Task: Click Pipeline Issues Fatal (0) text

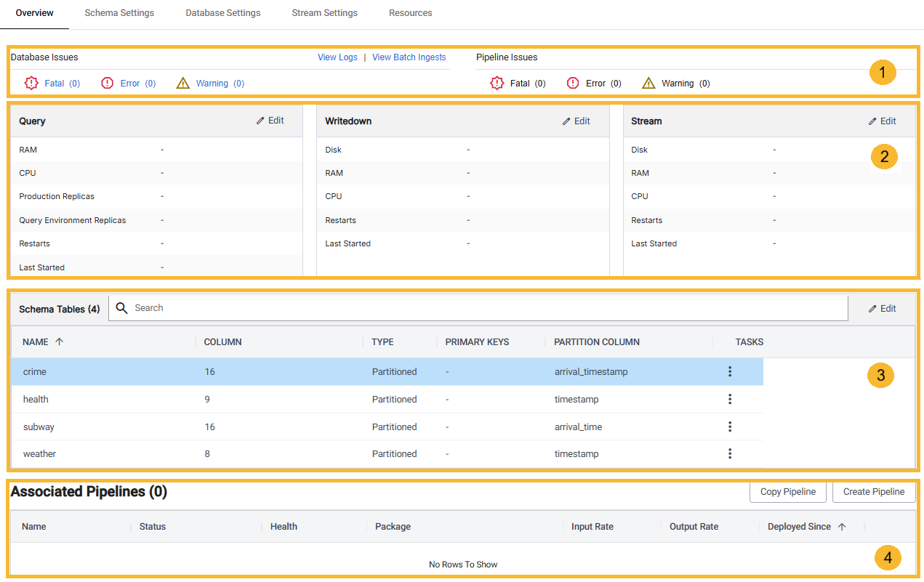Action: click(x=528, y=84)
